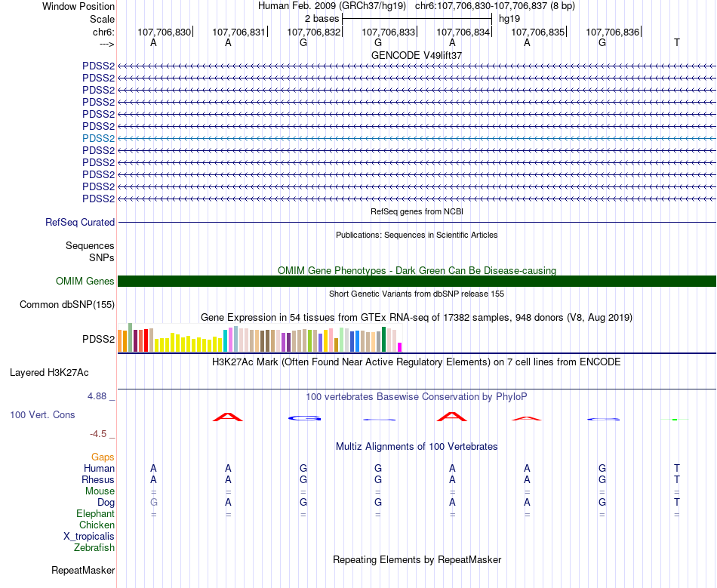Click the 107,706,833 ruler coordinate
717x588 pixels.
coord(388,32)
